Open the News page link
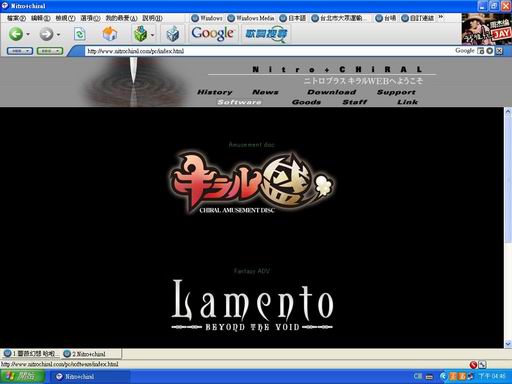Screen dimensions: 512x384 pos(265,92)
